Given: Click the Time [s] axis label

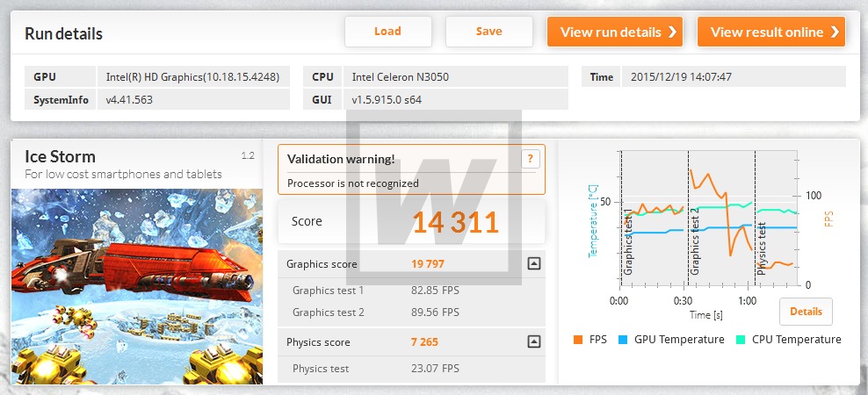Looking at the screenshot, I should (705, 315).
